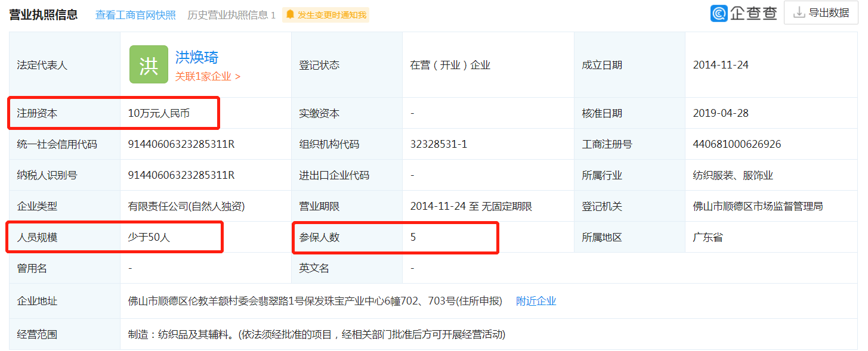Select organization code 32328531-1
The image size is (868, 351).
[438, 144]
